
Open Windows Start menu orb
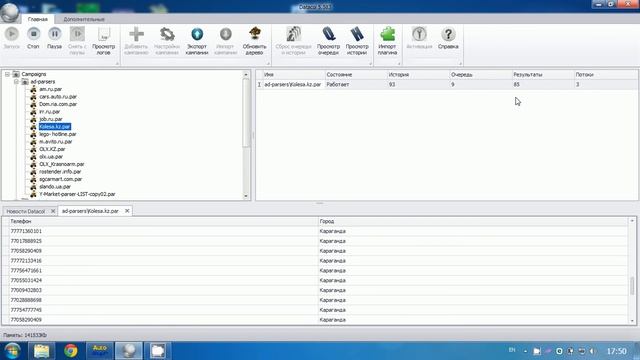point(12,351)
